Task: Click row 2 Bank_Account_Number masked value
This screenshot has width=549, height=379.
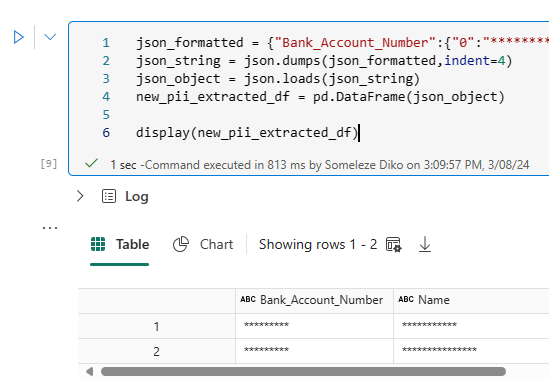Action: pyautogui.click(x=266, y=350)
